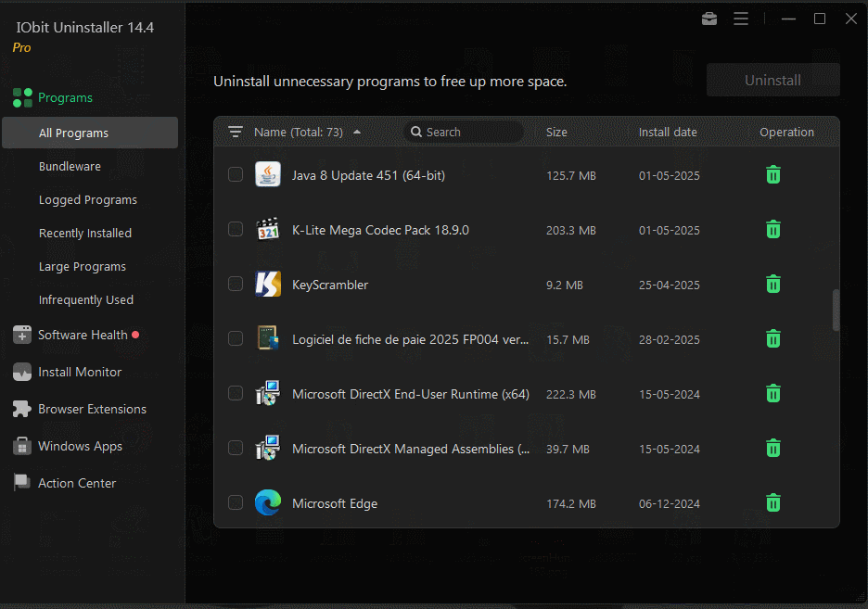Click the Windows Apps bag icon
868x609 pixels.
pyautogui.click(x=22, y=446)
